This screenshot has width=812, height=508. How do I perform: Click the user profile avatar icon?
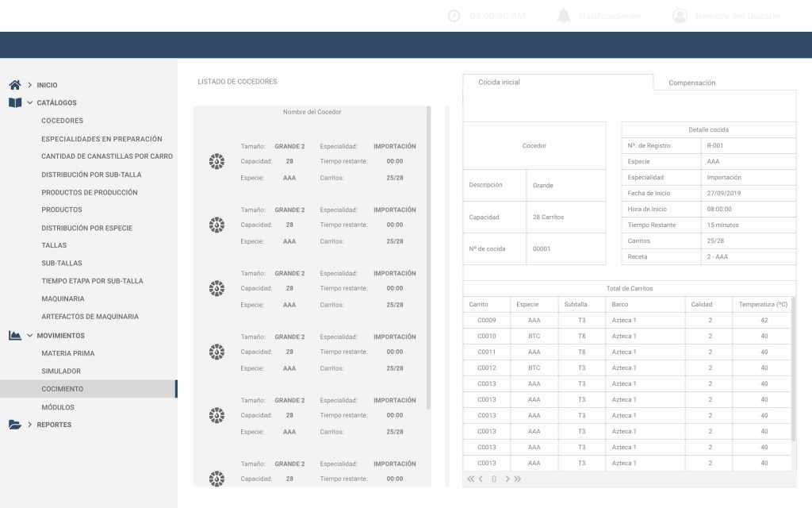(x=680, y=16)
